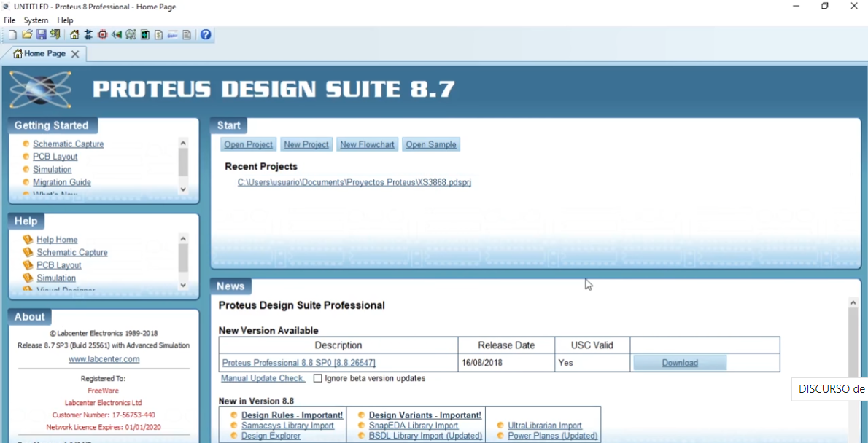
Task: Open Design Rules - Important! link
Action: tap(292, 415)
